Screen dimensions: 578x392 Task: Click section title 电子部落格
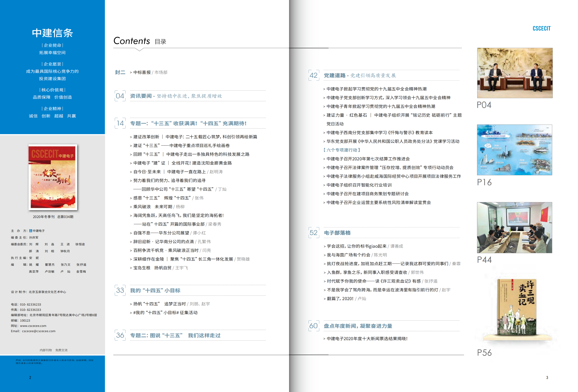337,233
